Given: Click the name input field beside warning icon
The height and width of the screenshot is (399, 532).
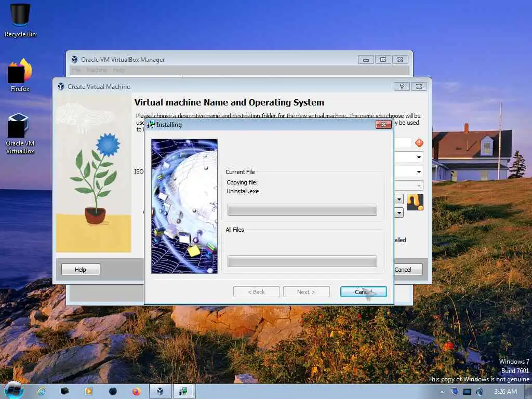Looking at the screenshot, I should (x=403, y=143).
